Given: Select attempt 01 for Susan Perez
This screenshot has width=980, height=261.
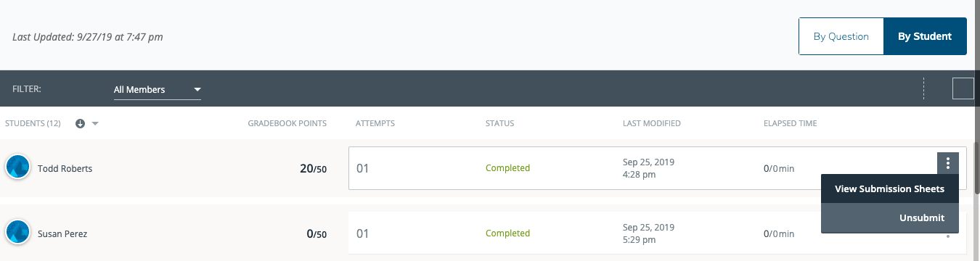Looking at the screenshot, I should tap(363, 233).
